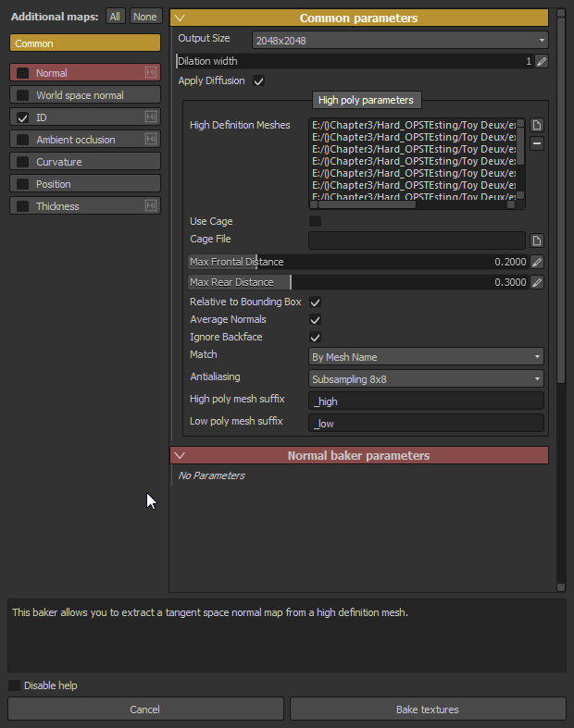Click the high-poly icon on Ambient occlusion row
574x728 pixels.
151,140
